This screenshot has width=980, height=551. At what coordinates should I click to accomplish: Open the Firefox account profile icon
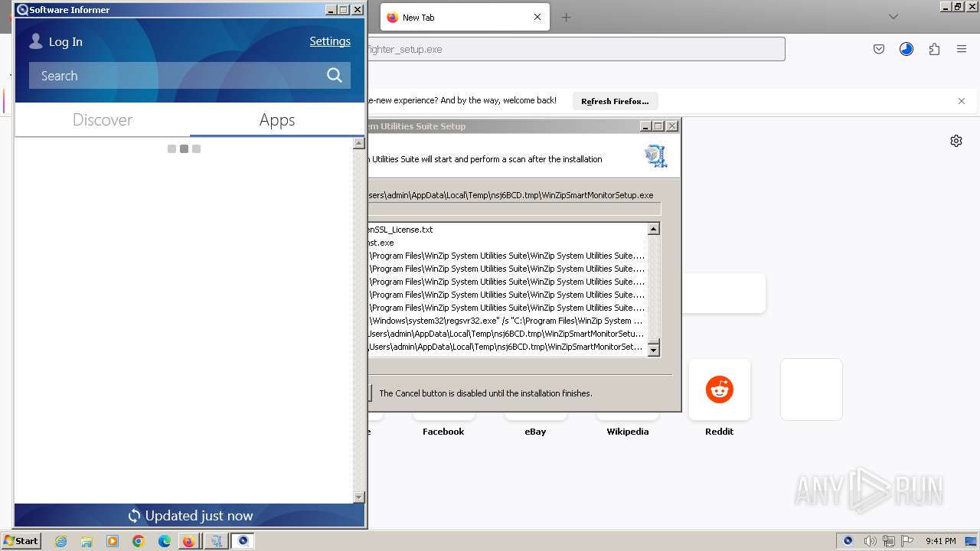click(x=906, y=49)
